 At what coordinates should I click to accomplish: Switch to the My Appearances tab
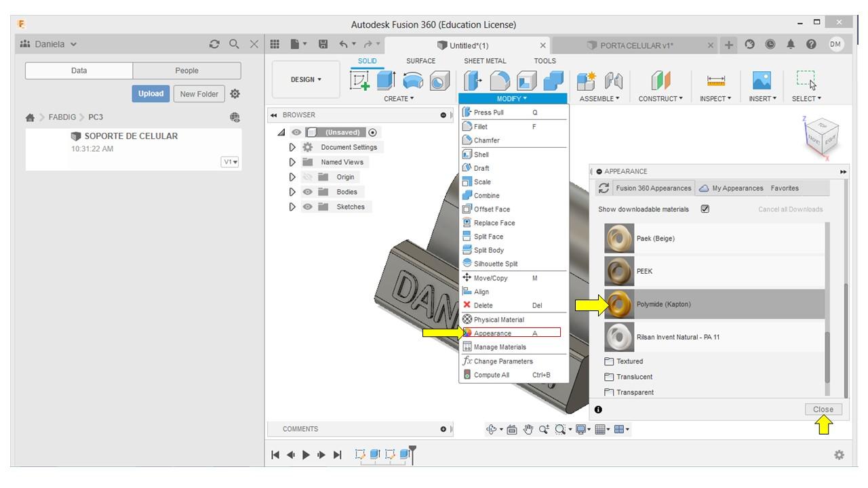pos(731,188)
